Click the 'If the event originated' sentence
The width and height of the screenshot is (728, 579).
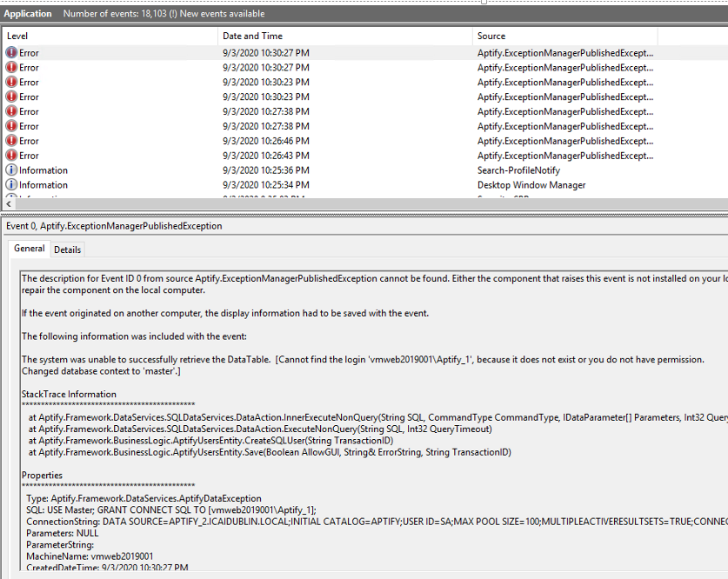click(x=225, y=313)
